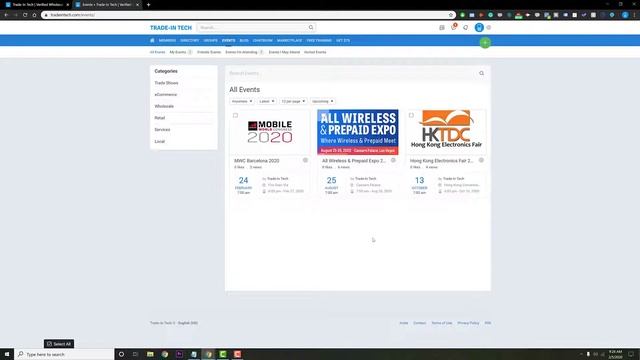Viewport: 640px width, 360px height.
Task: Switch to the Invited Events sub-tab
Action: [315, 52]
